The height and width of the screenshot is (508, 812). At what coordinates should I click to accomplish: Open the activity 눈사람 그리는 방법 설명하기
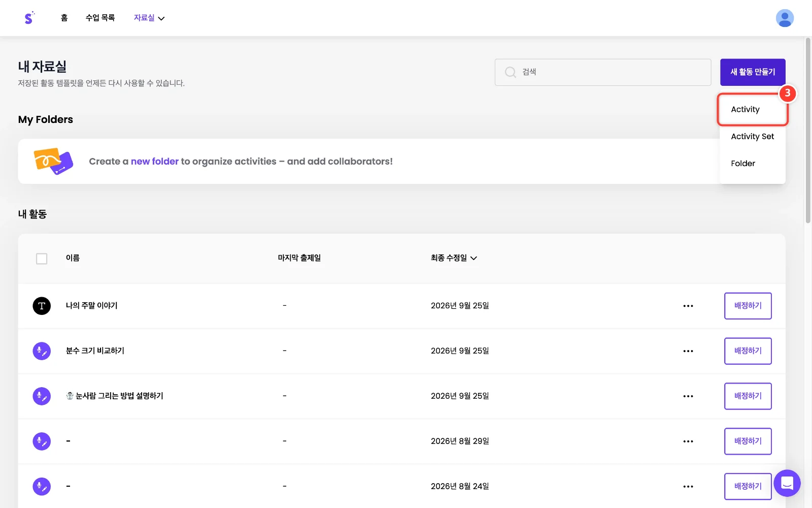[115, 396]
